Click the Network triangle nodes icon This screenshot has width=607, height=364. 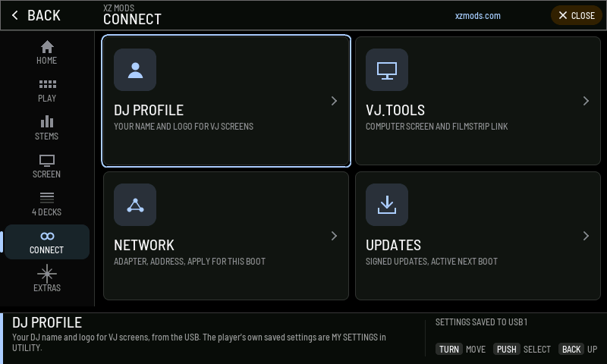coord(135,205)
